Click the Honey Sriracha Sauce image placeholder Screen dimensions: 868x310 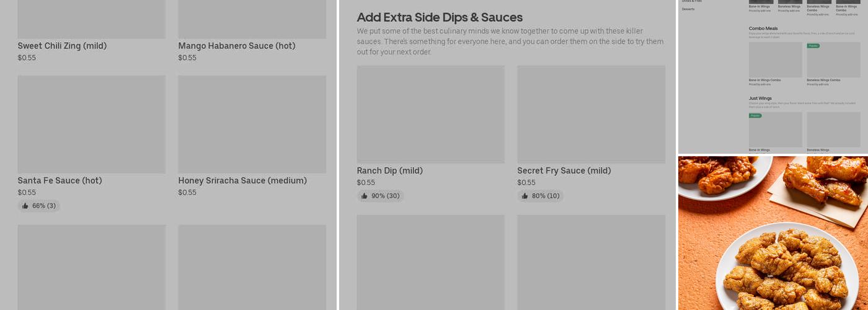(252, 124)
